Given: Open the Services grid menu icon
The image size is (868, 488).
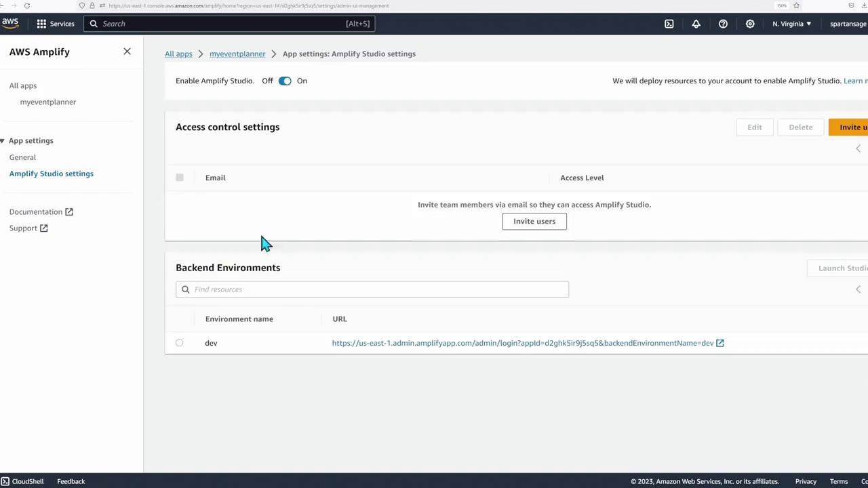Looking at the screenshot, I should pyautogui.click(x=41, y=24).
